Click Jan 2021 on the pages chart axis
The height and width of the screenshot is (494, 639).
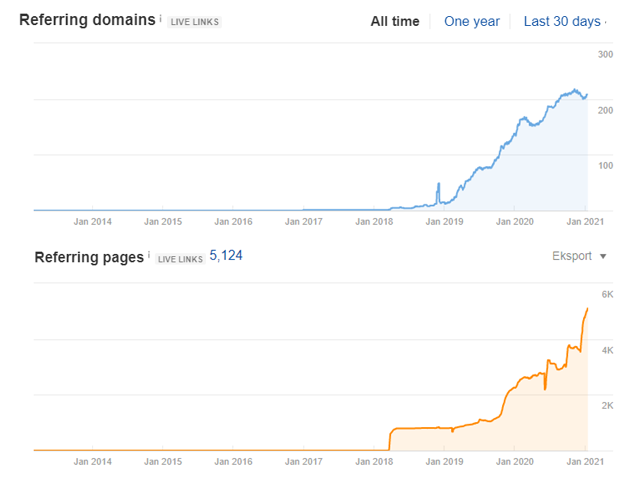585,461
